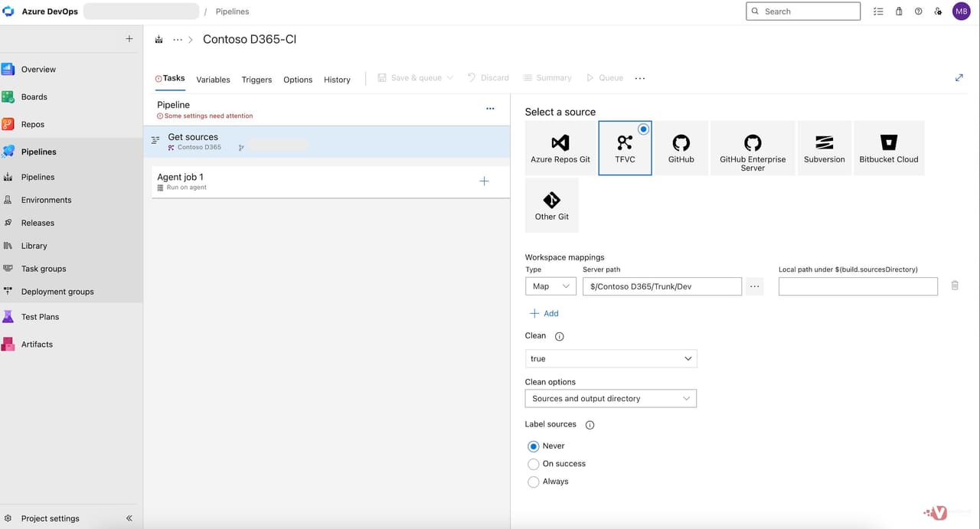980x529 pixels.
Task: Collapse the sidebar with double chevron
Action: (129, 518)
